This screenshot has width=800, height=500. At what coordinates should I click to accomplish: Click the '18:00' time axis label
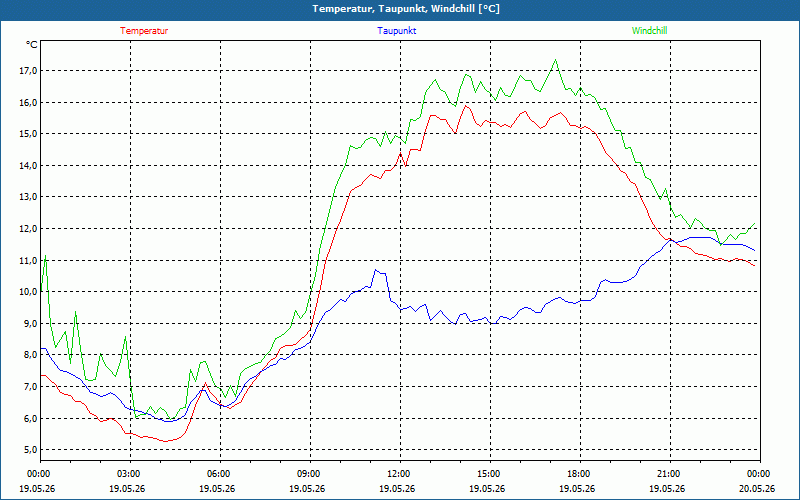click(578, 474)
